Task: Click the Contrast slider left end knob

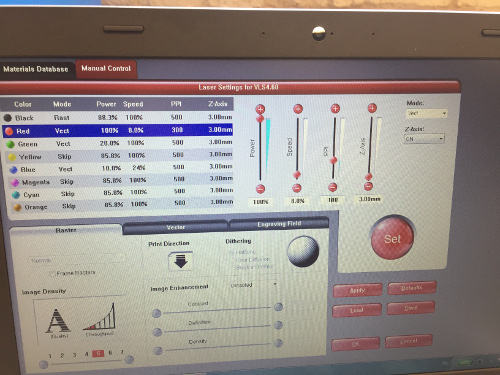Action: 156,313
